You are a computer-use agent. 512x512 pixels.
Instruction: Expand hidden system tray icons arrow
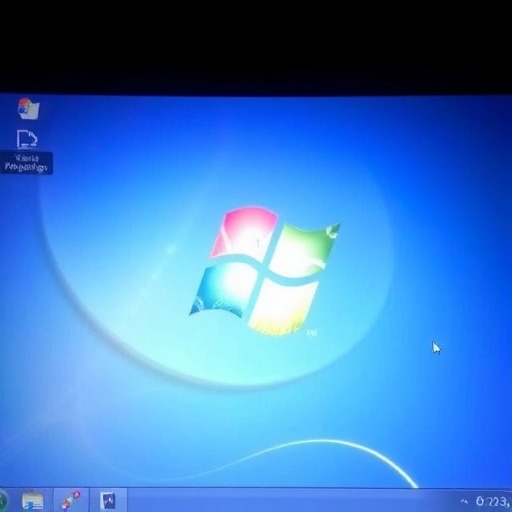(464, 501)
